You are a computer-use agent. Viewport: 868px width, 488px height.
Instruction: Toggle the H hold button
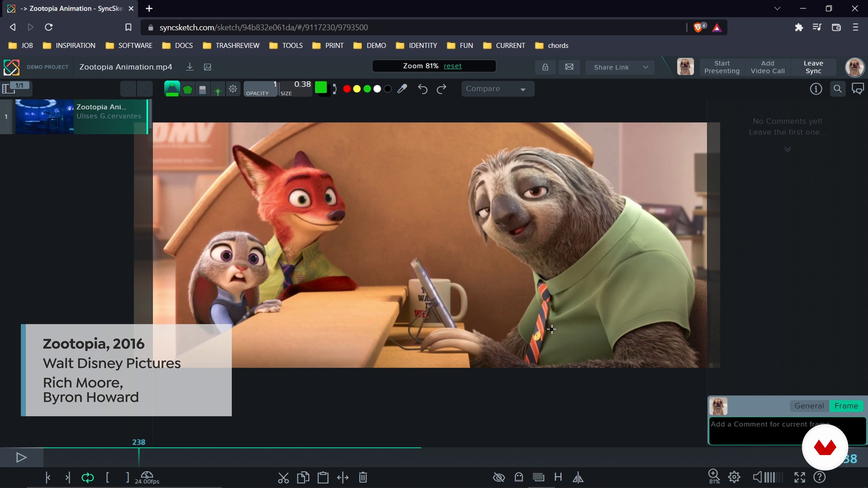558,477
